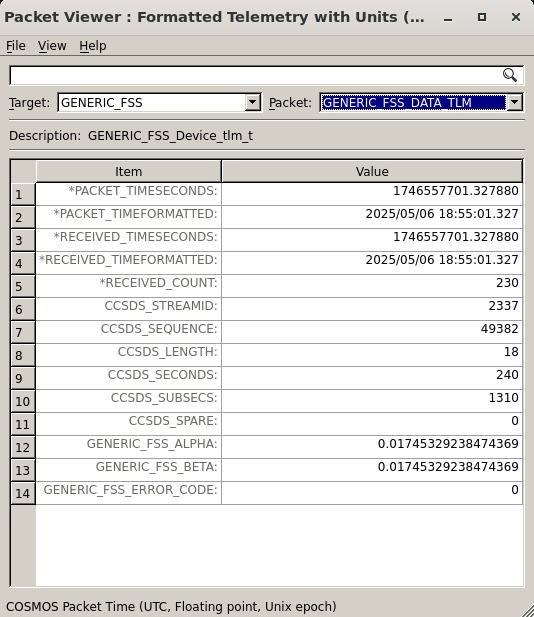Select the sequence value 49382
Viewport: 534px width, 617px height.
click(x=372, y=332)
